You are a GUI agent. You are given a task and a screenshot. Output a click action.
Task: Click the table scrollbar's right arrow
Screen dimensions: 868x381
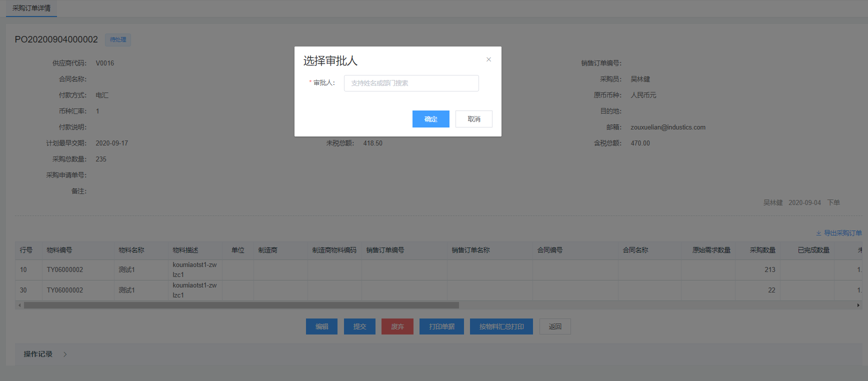point(858,305)
